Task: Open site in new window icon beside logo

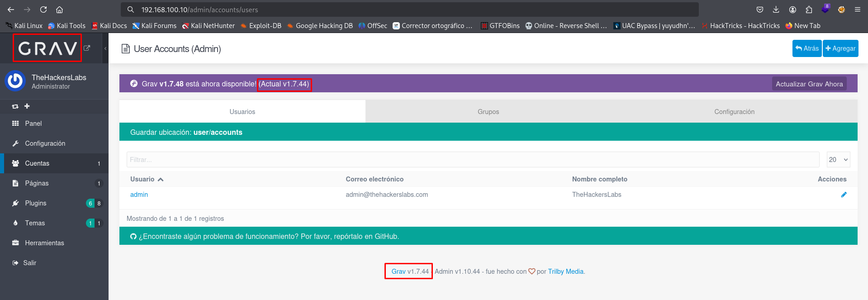Action: click(x=87, y=48)
